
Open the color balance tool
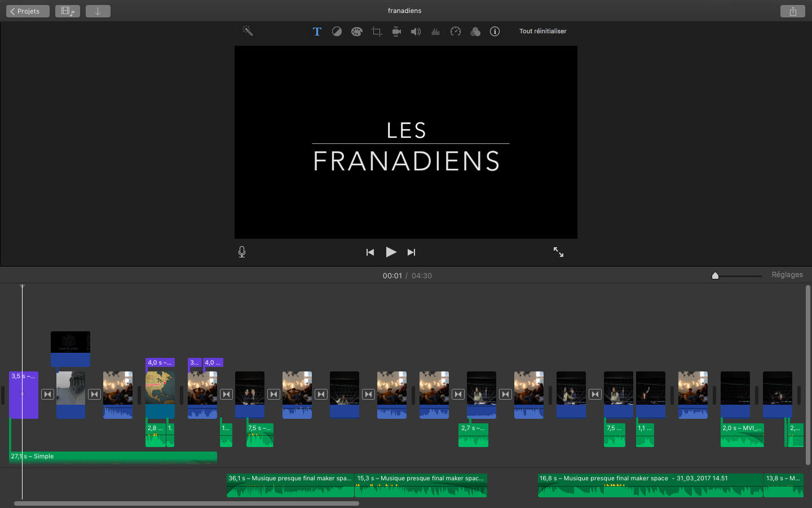click(337, 31)
